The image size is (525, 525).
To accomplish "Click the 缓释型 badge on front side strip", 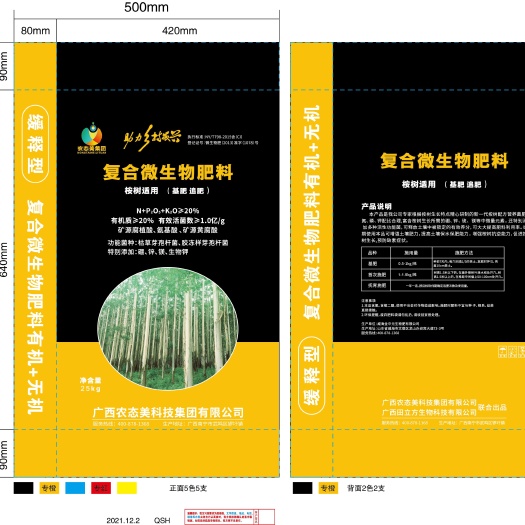I will (35, 144).
